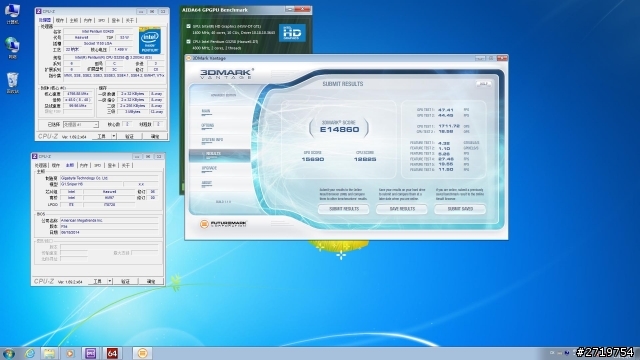Open Windows Media Player taskbar icon
640x360 pixels.
tap(70, 353)
